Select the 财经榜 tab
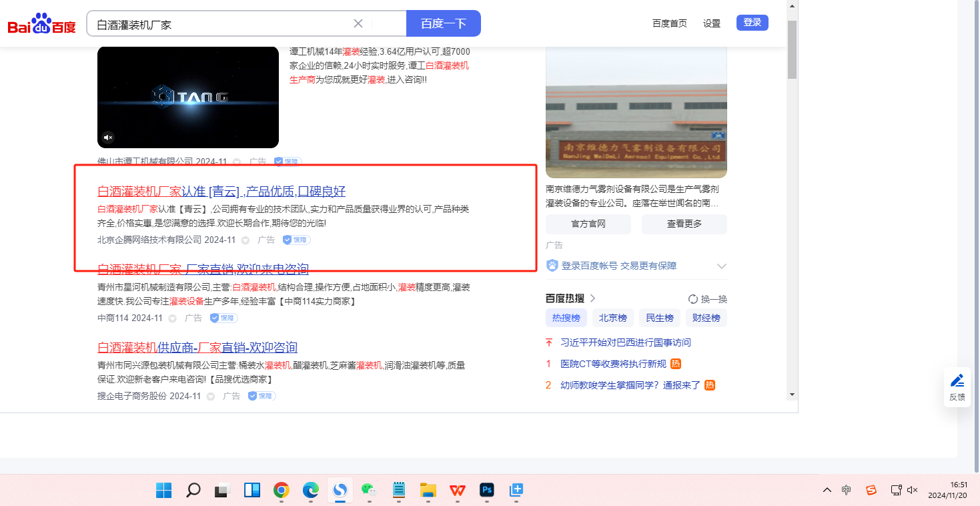 point(706,318)
